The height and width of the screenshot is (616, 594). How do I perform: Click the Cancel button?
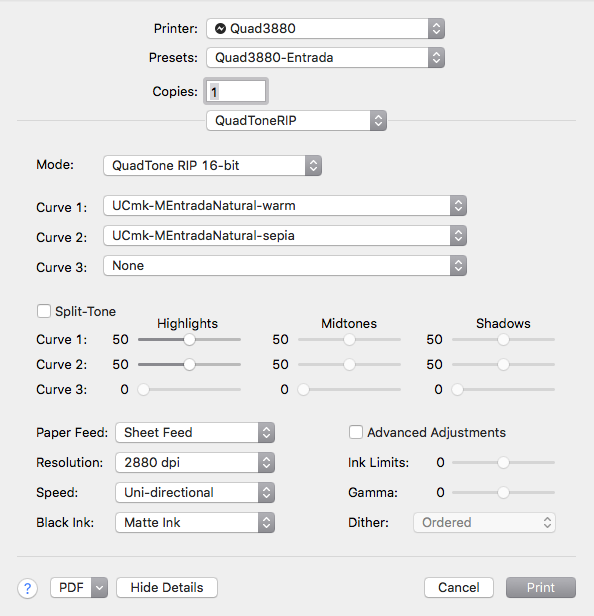(459, 588)
